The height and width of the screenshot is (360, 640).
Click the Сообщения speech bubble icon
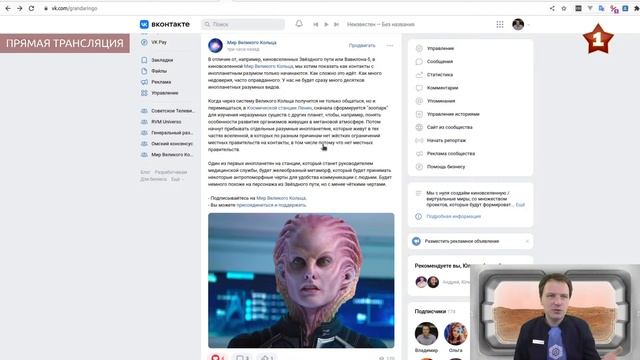point(419,61)
